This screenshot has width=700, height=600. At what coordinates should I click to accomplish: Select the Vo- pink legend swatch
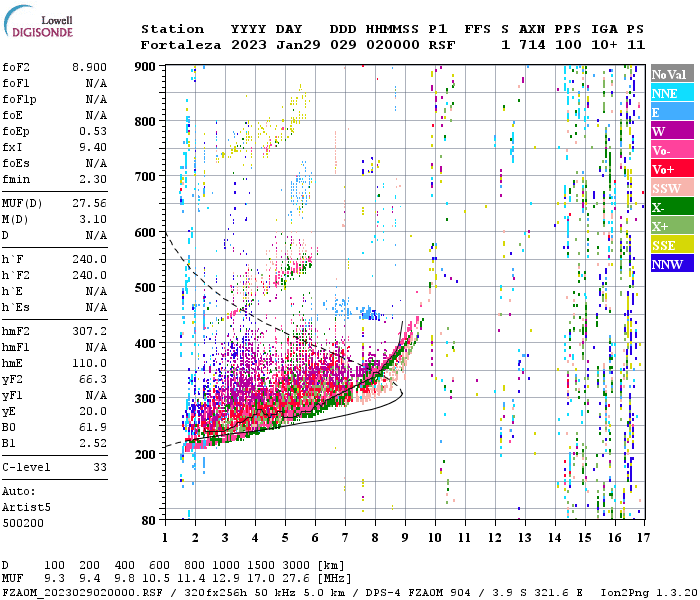pos(672,150)
